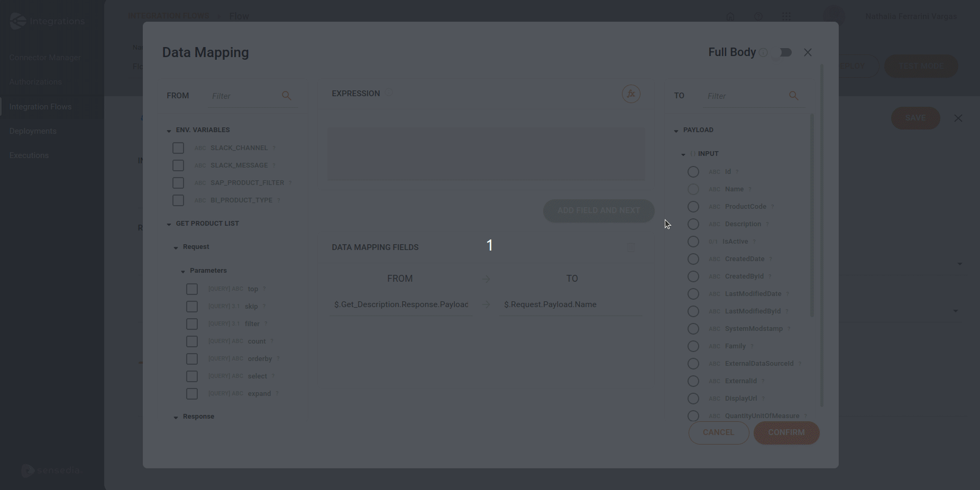980x490 pixels.
Task: Click the search icon in TO filter
Action: (793, 96)
